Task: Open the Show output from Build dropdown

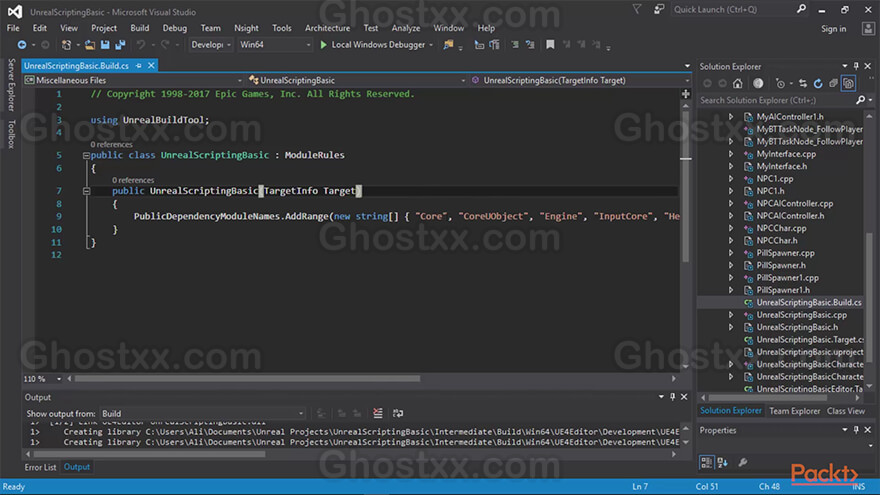Action: point(203,414)
